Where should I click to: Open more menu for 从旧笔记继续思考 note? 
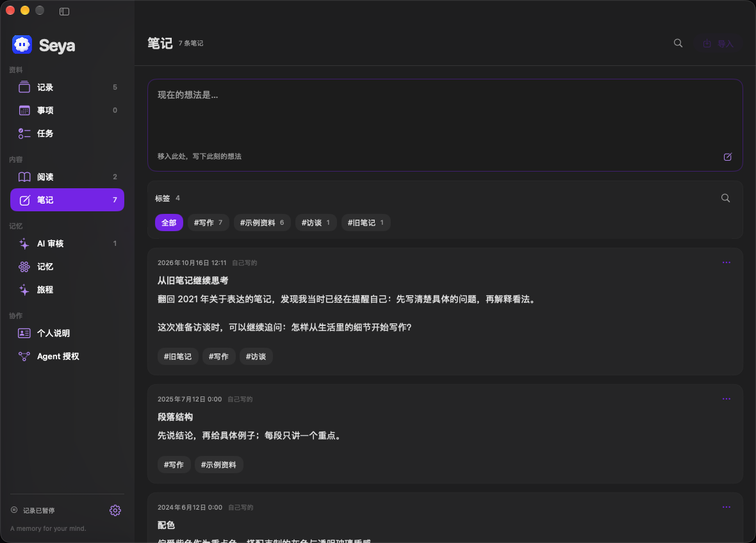click(726, 263)
